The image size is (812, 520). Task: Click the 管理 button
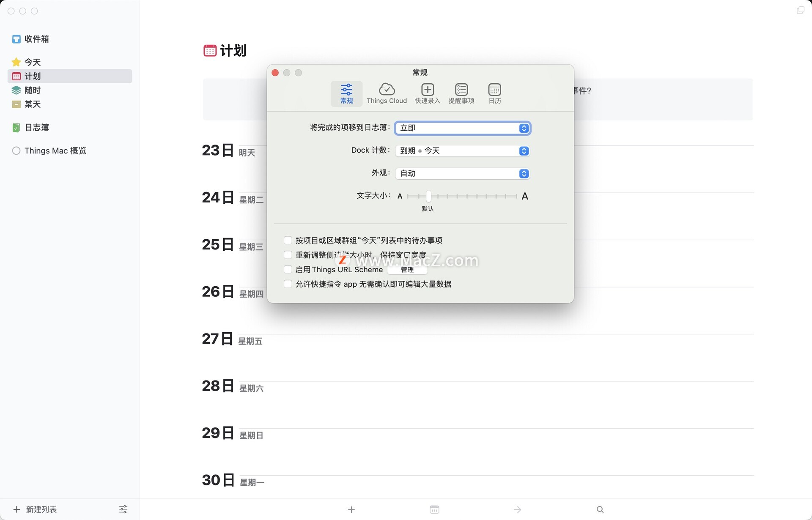pos(407,270)
